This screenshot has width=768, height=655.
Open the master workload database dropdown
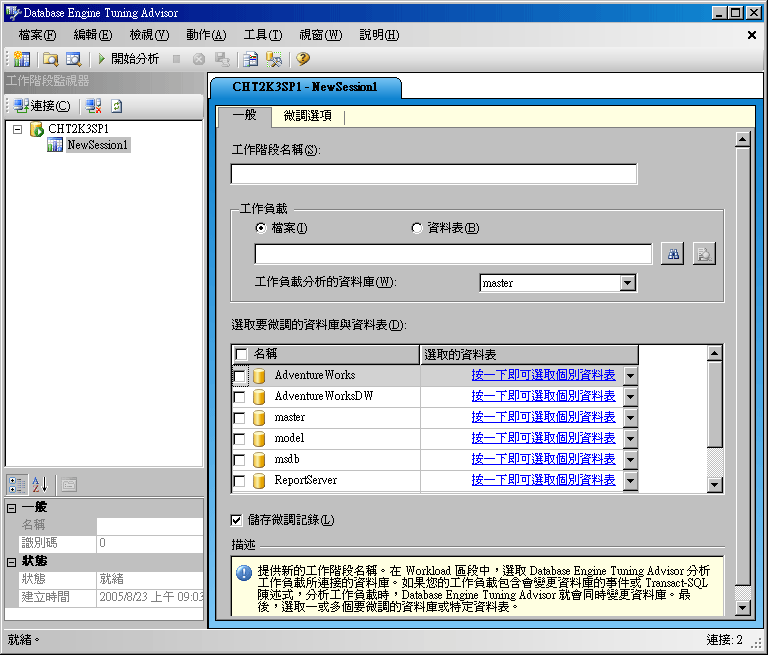(627, 283)
